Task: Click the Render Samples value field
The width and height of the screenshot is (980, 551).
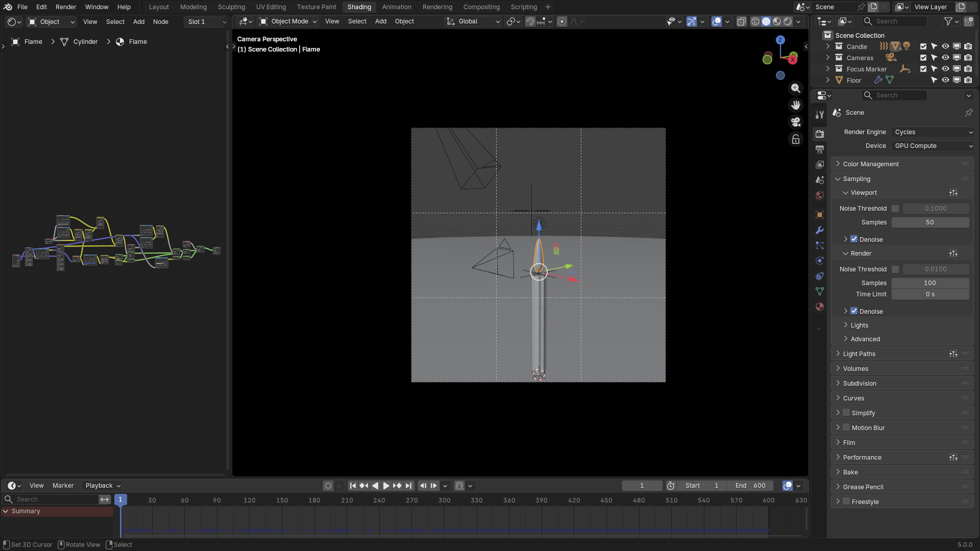Action: coord(929,283)
